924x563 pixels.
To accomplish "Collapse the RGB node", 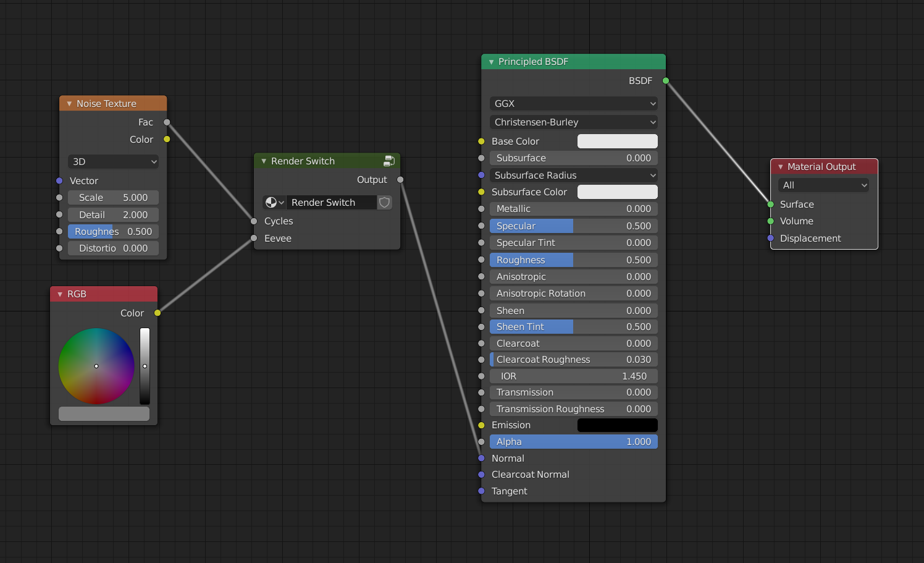I will point(60,294).
